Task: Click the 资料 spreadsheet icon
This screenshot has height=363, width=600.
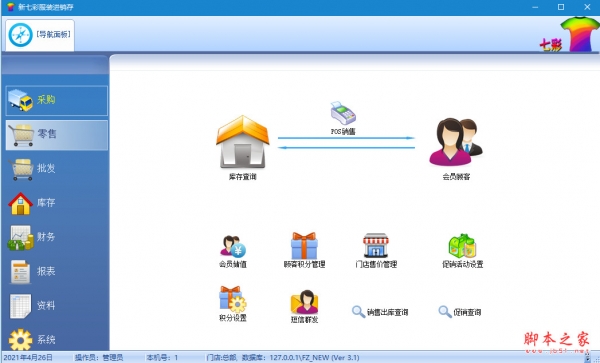Action: [20, 306]
